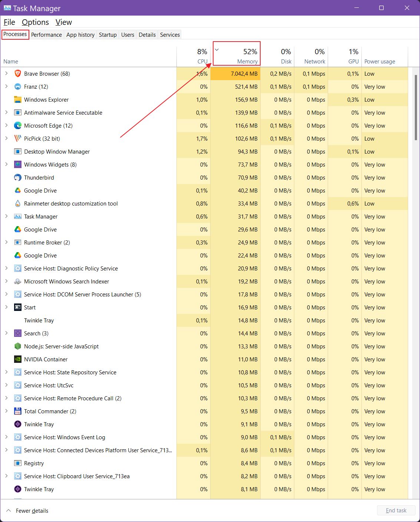
Task: Click the Twinkle Tray icon
Action: (x=17, y=424)
